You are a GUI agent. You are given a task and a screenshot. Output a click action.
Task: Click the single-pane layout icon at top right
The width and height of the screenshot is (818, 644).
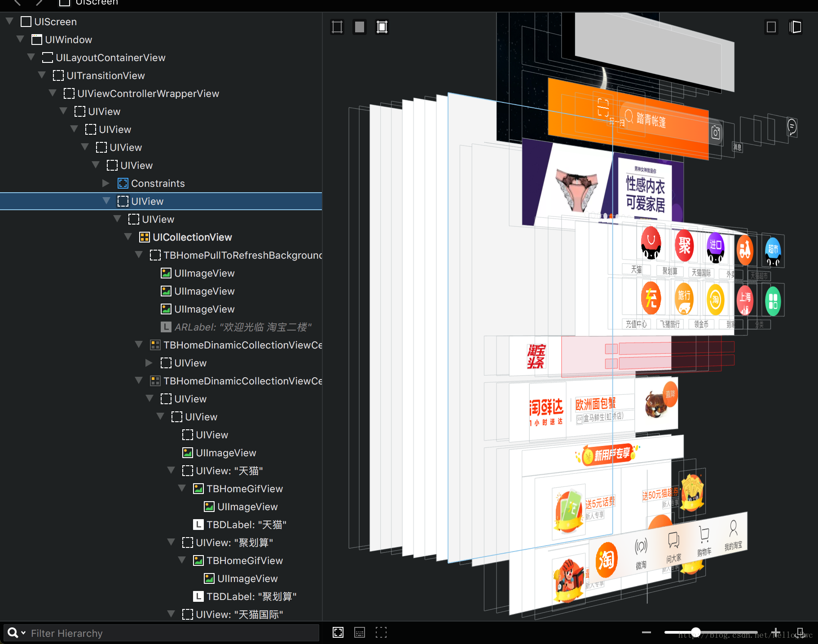[771, 27]
